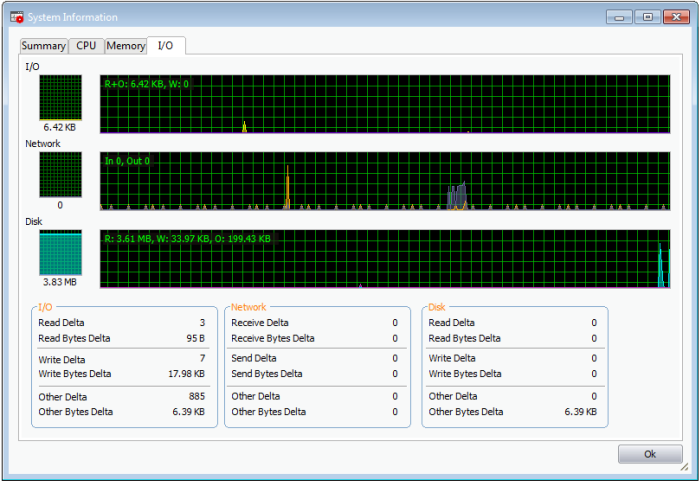The image size is (700, 484).
Task: Minimize the System Information window
Action: pos(619,17)
